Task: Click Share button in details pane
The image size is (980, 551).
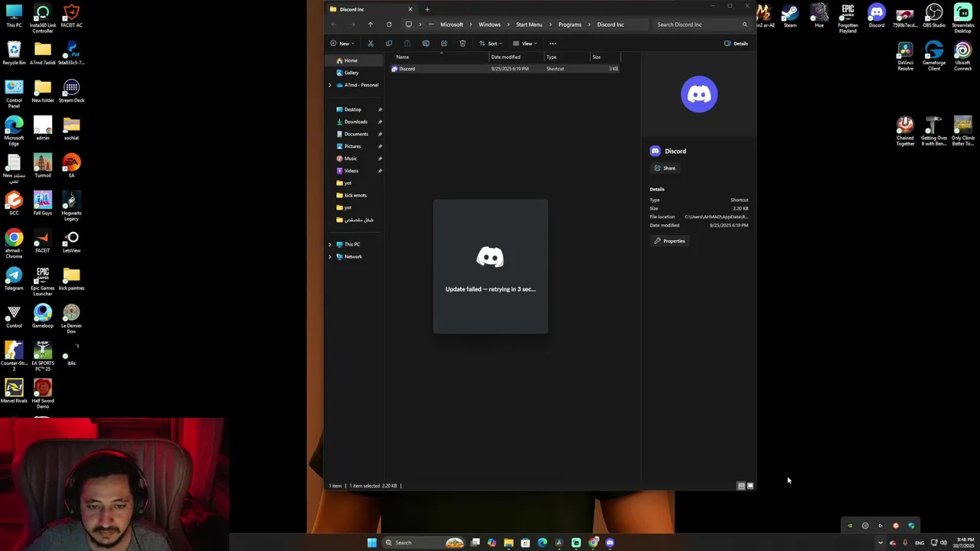Action: point(665,168)
